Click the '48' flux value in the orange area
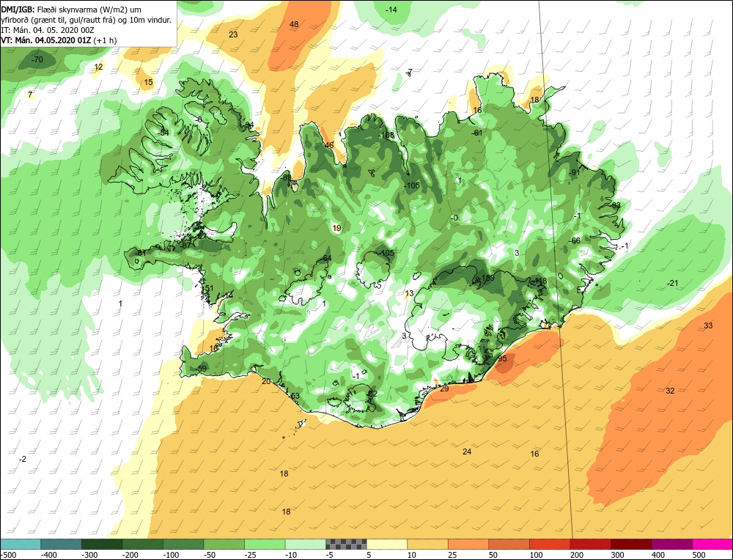The height and width of the screenshot is (560, 733). click(x=294, y=24)
